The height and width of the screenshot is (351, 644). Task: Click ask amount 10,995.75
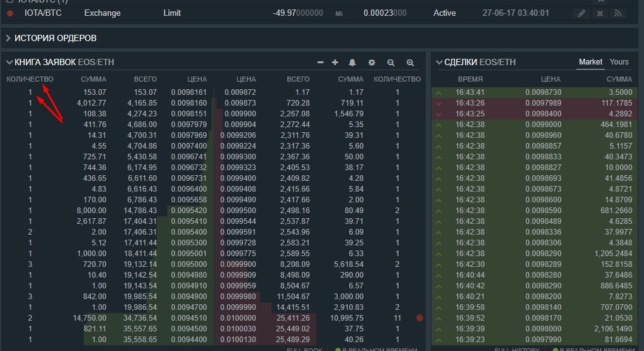click(x=347, y=318)
